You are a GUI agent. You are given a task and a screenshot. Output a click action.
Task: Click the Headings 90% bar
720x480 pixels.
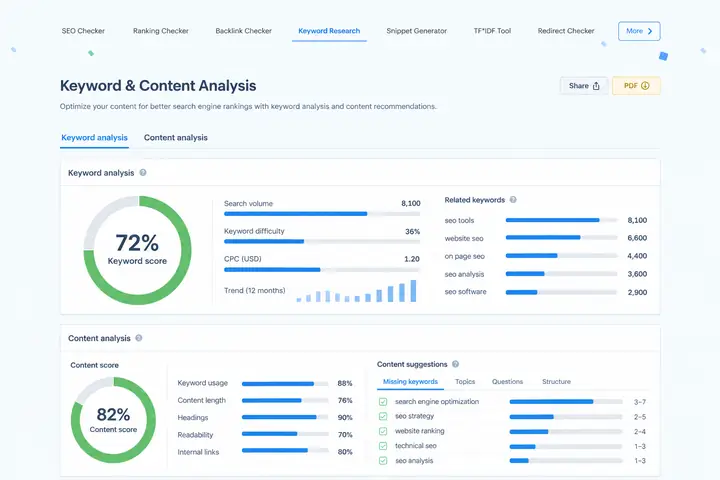click(x=285, y=418)
